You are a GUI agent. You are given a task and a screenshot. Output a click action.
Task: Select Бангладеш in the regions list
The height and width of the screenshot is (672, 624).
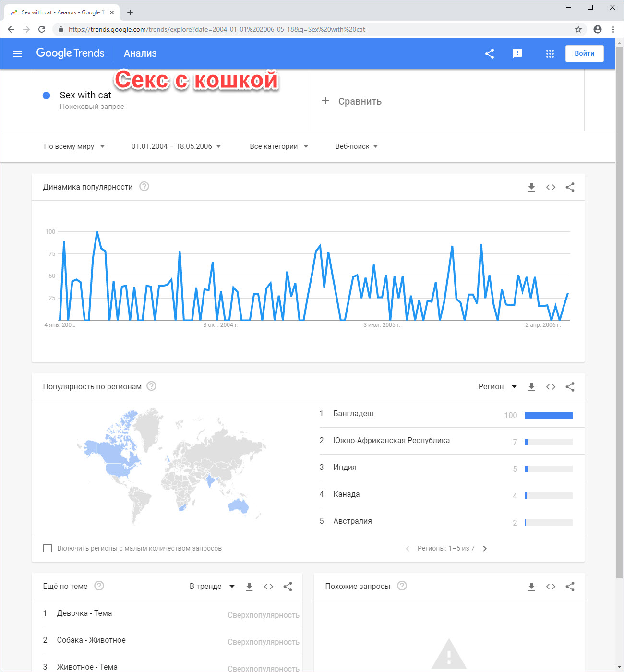353,414
